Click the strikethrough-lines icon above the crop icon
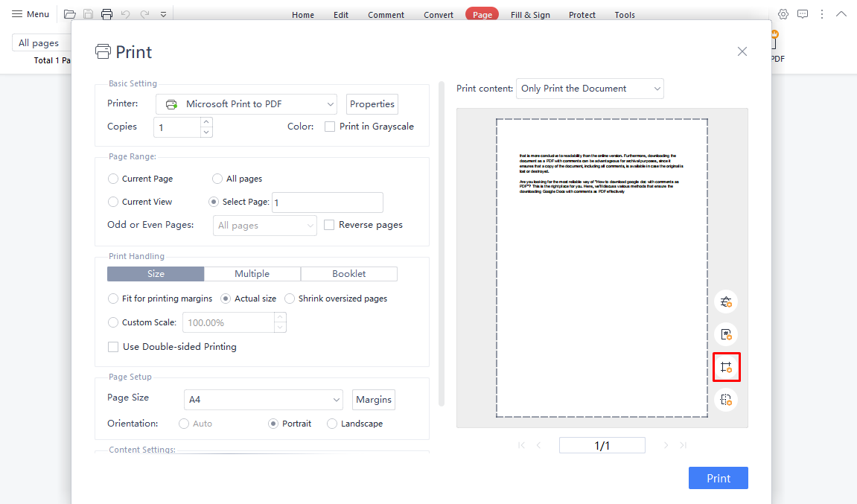 (726, 302)
